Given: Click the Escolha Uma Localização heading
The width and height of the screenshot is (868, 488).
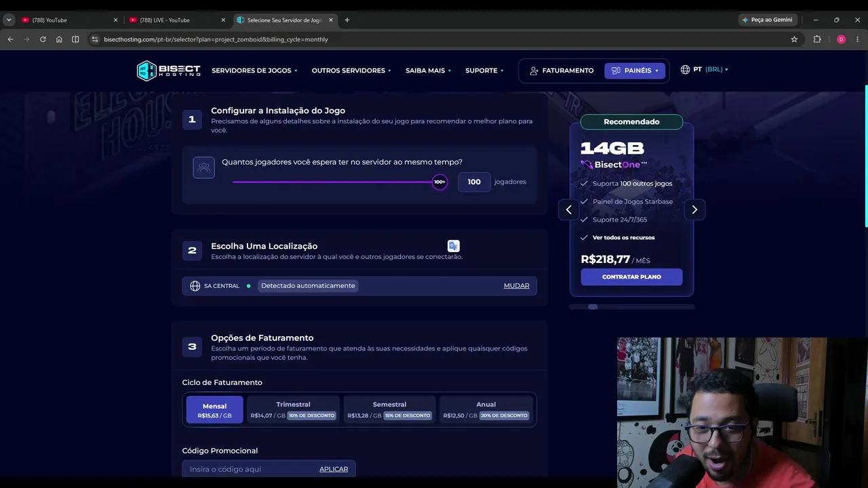Looking at the screenshot, I should coord(264,246).
